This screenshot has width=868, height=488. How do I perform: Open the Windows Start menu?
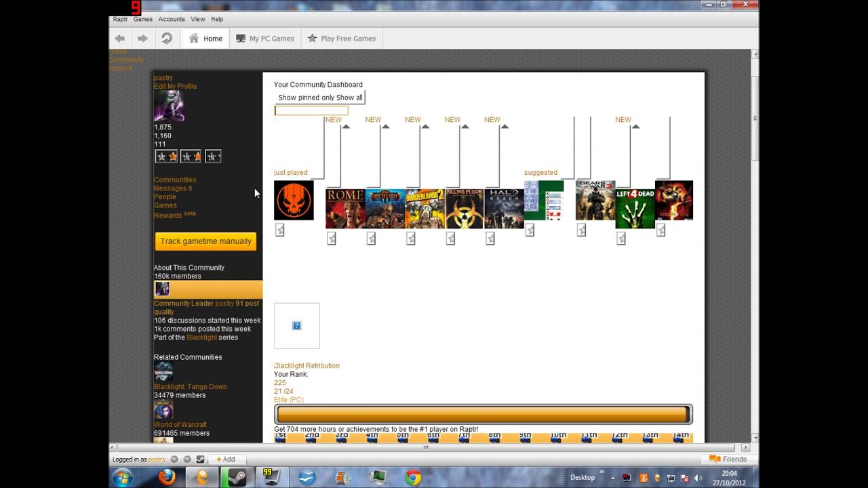point(123,477)
